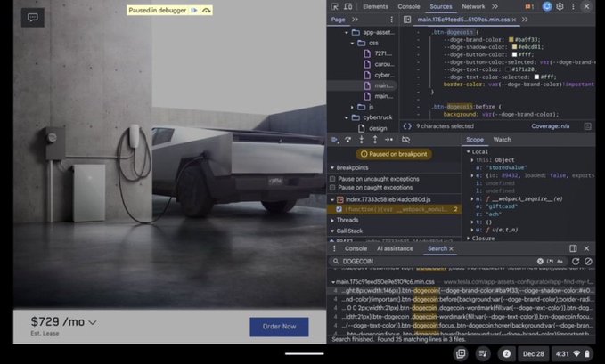This screenshot has width=605, height=364.
Task: Click the blue refresh badge icon in DevTools header
Action: [547, 6]
